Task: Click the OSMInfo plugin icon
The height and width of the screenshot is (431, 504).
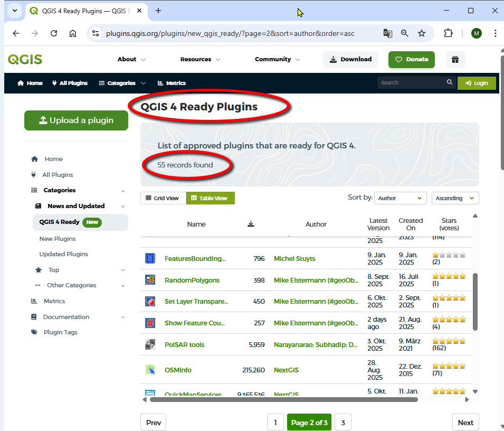Action: (x=150, y=370)
